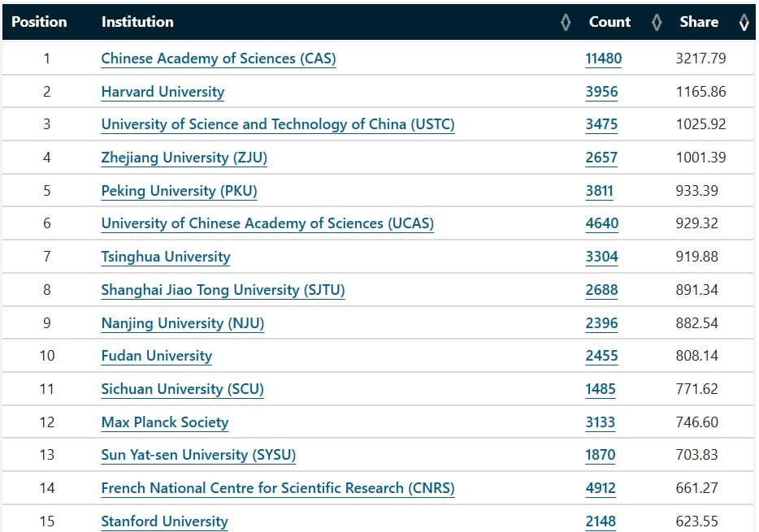
Task: Select share value 882.54
Action: pos(697,323)
